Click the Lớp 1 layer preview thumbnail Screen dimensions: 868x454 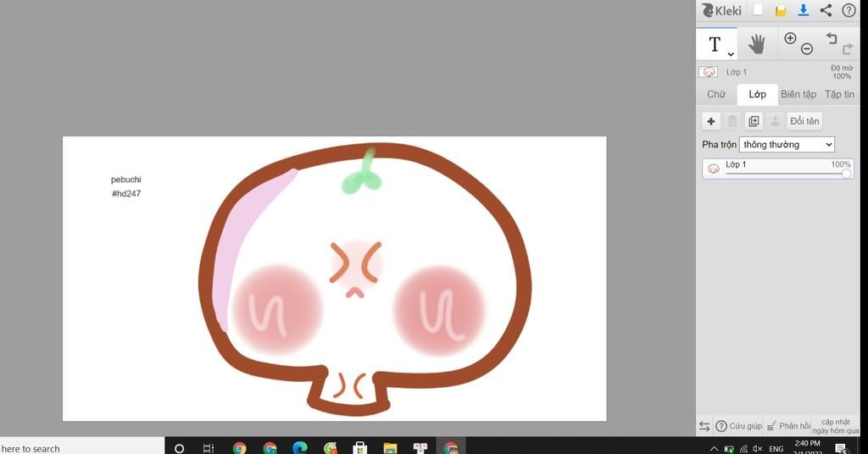click(708, 72)
